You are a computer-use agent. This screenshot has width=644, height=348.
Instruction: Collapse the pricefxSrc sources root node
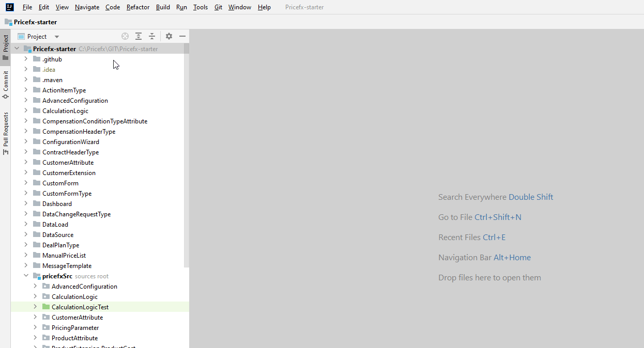[26, 275]
